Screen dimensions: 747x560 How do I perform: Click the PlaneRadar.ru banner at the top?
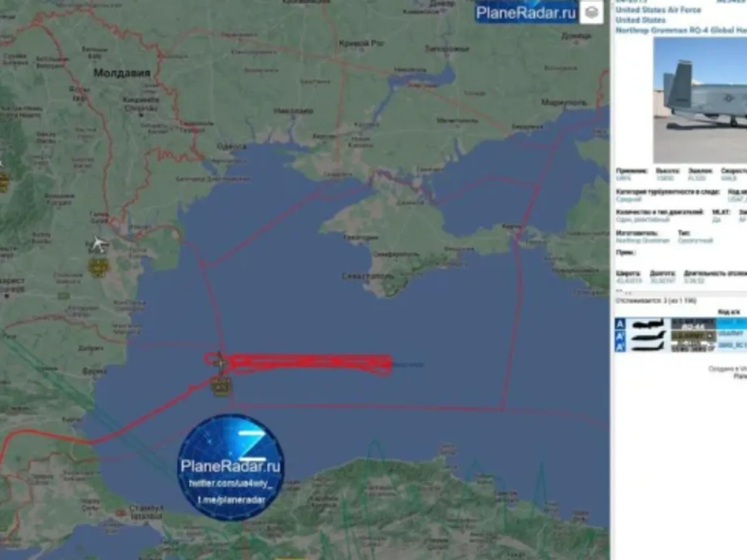[x=526, y=12]
